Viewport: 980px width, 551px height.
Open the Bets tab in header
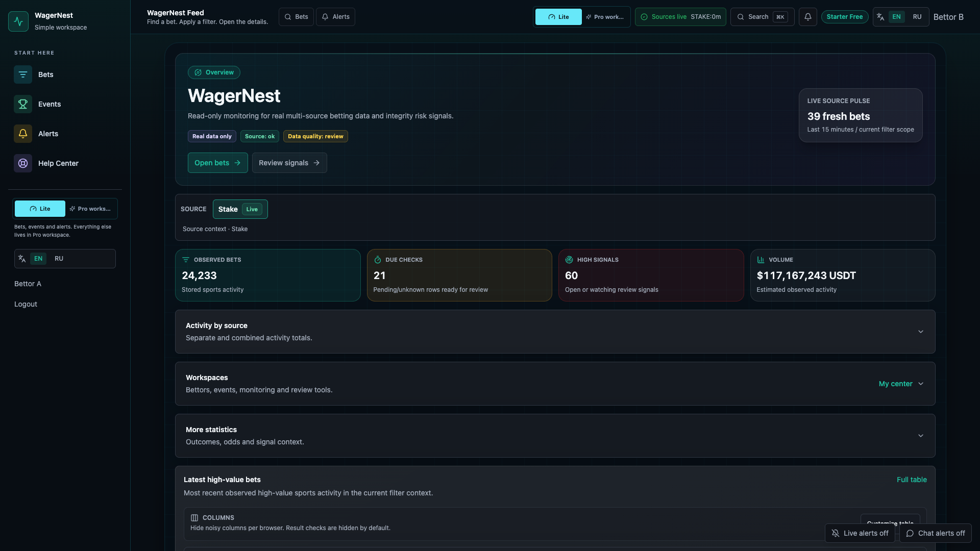coord(296,17)
